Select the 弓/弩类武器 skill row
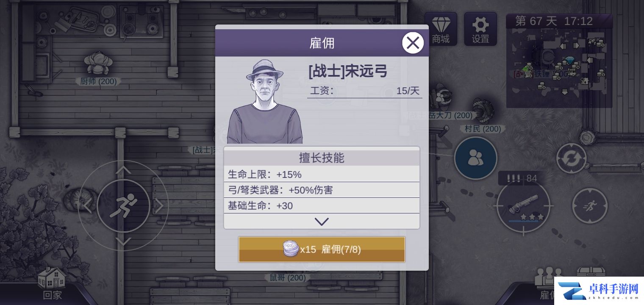This screenshot has height=305, width=644. point(322,190)
